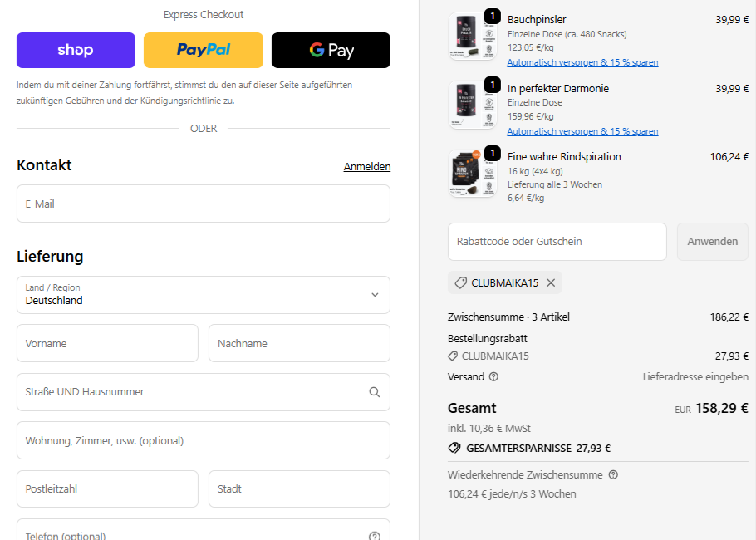Focus the E-Mail input field

click(x=204, y=204)
